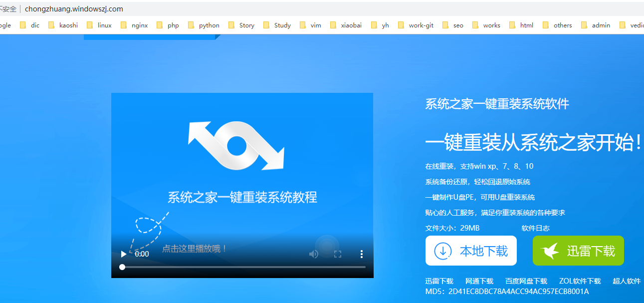Open the linux bookmark folder
The height and width of the screenshot is (303, 644).
coord(99,25)
